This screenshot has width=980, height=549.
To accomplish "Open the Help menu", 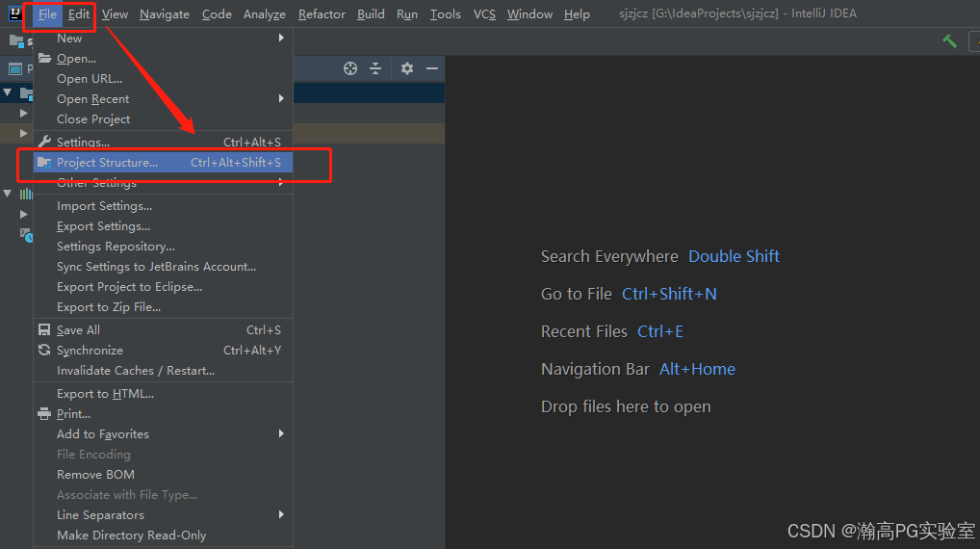I will 577,13.
